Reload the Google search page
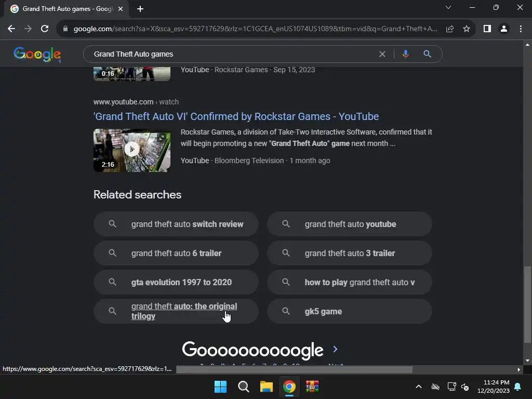 tap(45, 29)
